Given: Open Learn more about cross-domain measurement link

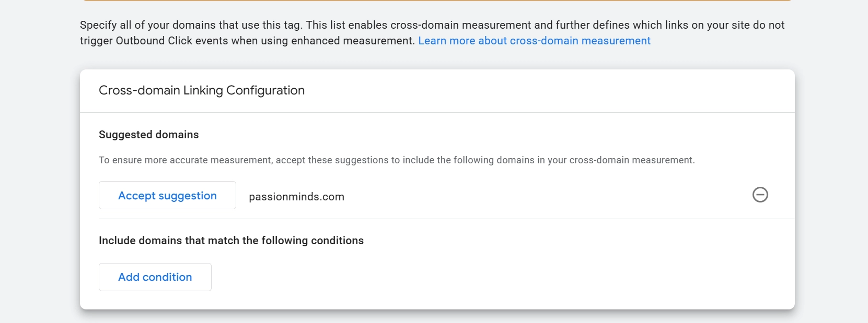Looking at the screenshot, I should tap(534, 41).
